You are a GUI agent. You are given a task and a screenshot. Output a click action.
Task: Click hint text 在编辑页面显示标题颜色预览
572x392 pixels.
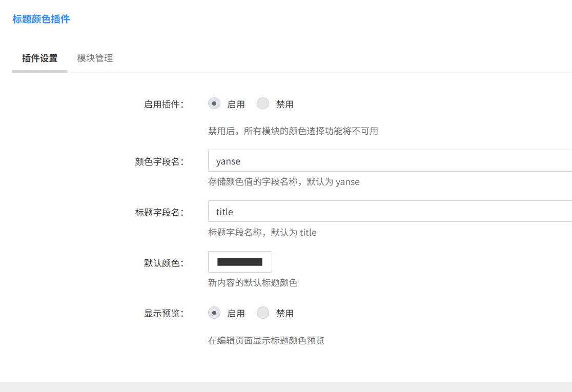click(267, 341)
